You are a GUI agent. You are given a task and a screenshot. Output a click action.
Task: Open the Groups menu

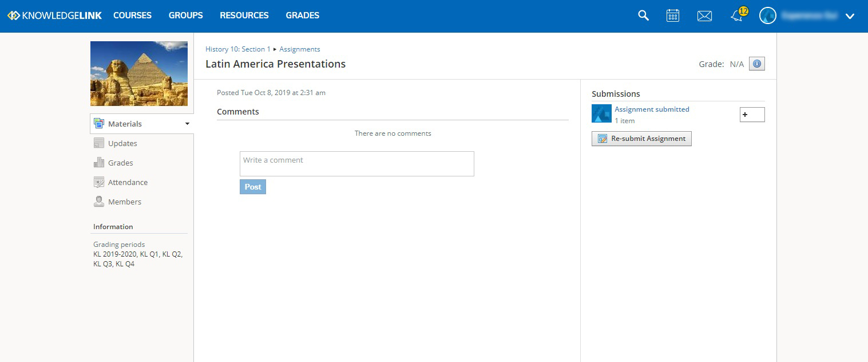tap(185, 15)
